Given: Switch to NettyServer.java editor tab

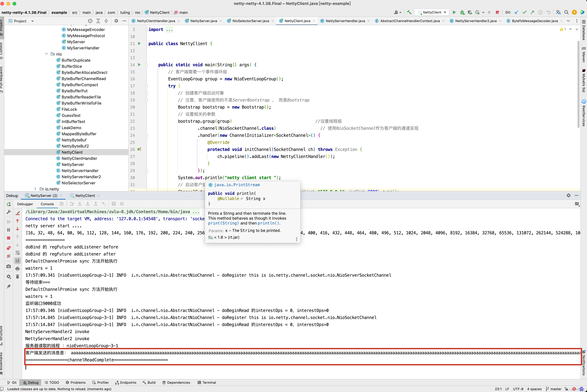Looking at the screenshot, I should pyautogui.click(x=204, y=21).
